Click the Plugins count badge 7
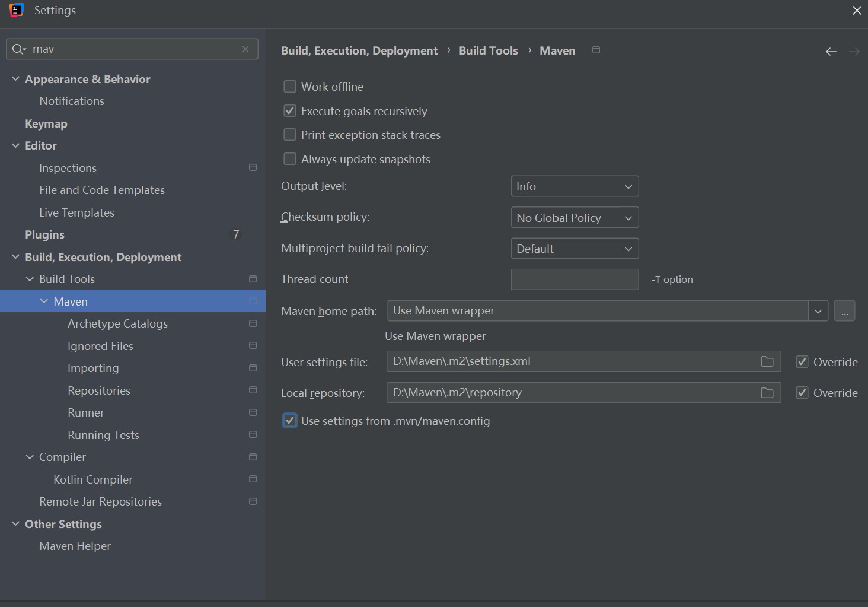The height and width of the screenshot is (607, 868). [x=236, y=234]
